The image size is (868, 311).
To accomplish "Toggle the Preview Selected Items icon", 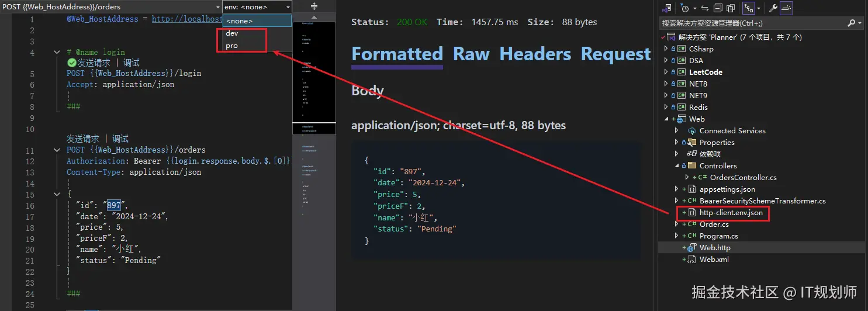I will coord(786,8).
